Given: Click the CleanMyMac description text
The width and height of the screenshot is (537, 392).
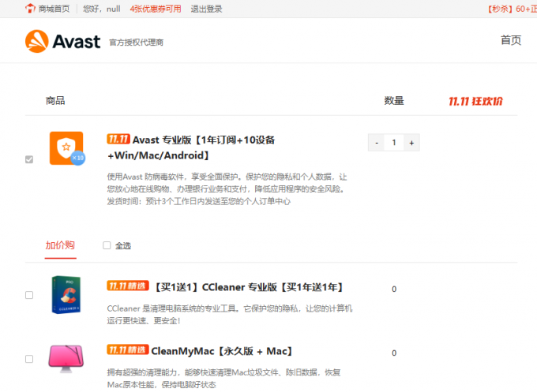Looking at the screenshot, I should 223,379.
